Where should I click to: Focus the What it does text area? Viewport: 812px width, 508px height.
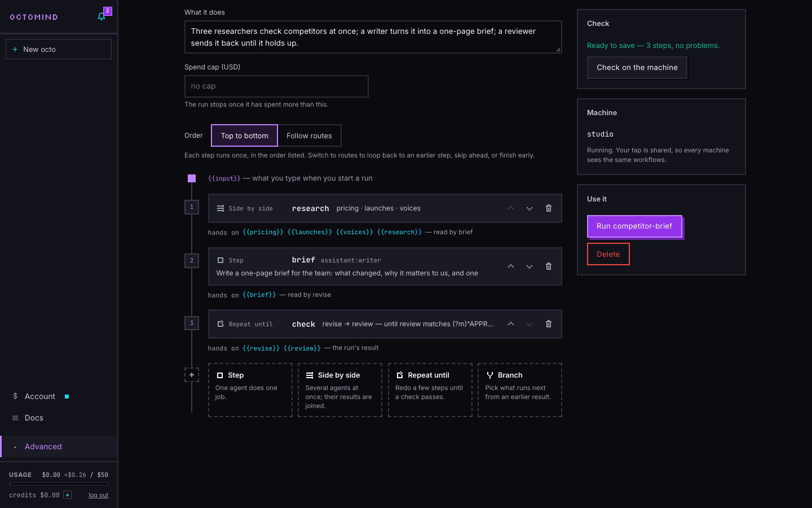pos(373,37)
